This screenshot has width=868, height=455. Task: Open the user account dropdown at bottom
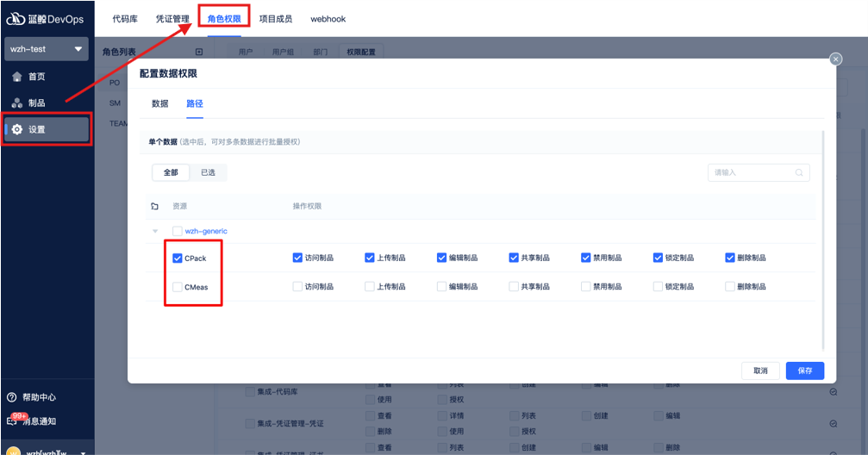click(83, 452)
